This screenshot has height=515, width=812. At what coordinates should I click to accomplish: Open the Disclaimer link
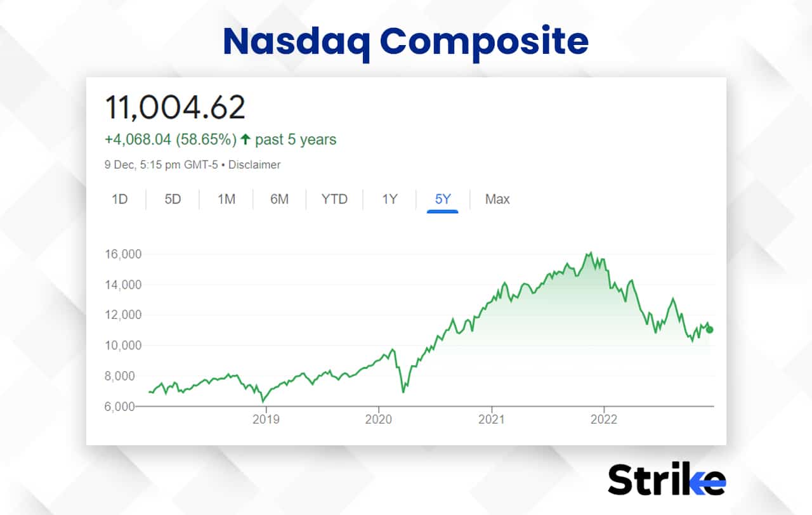pos(254,164)
